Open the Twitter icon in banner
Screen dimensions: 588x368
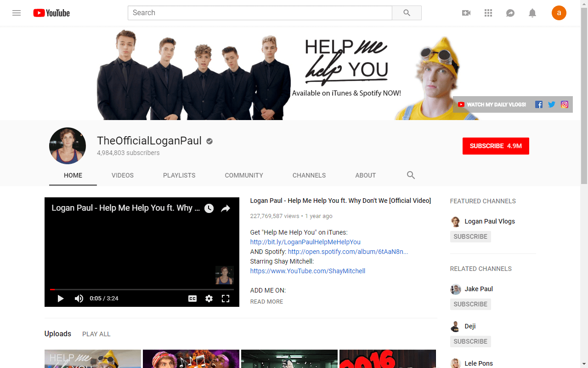552,104
